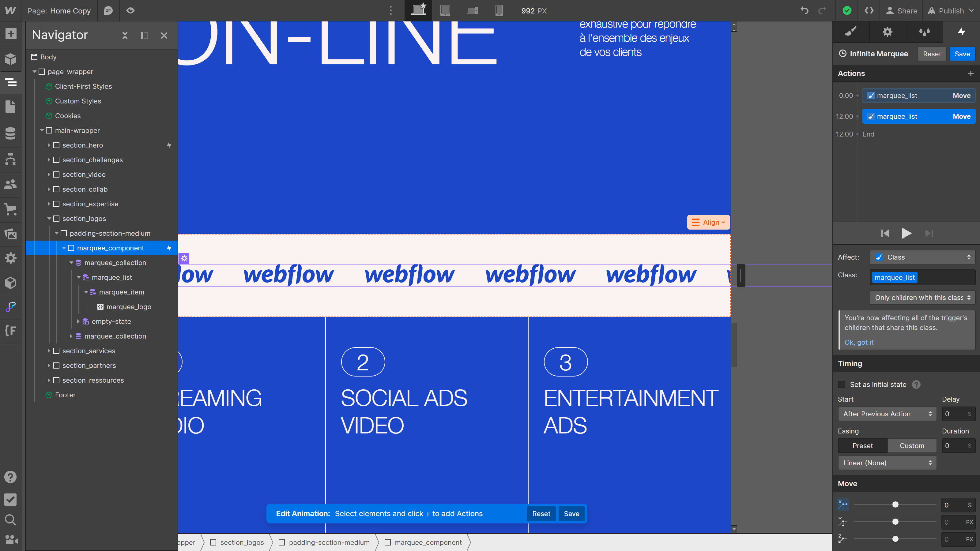The width and height of the screenshot is (980, 551).
Task: Open Help question mark icon
Action: coord(11,477)
